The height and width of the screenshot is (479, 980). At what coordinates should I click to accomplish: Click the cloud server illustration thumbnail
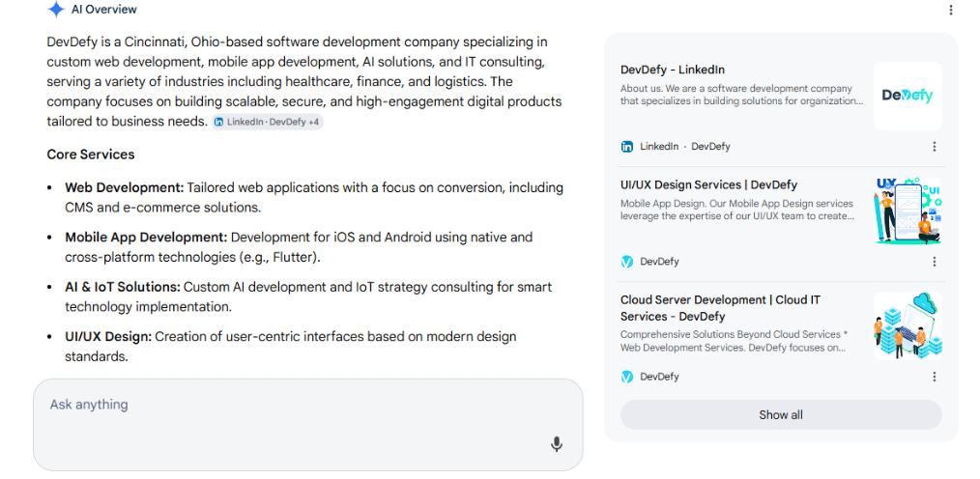(908, 325)
